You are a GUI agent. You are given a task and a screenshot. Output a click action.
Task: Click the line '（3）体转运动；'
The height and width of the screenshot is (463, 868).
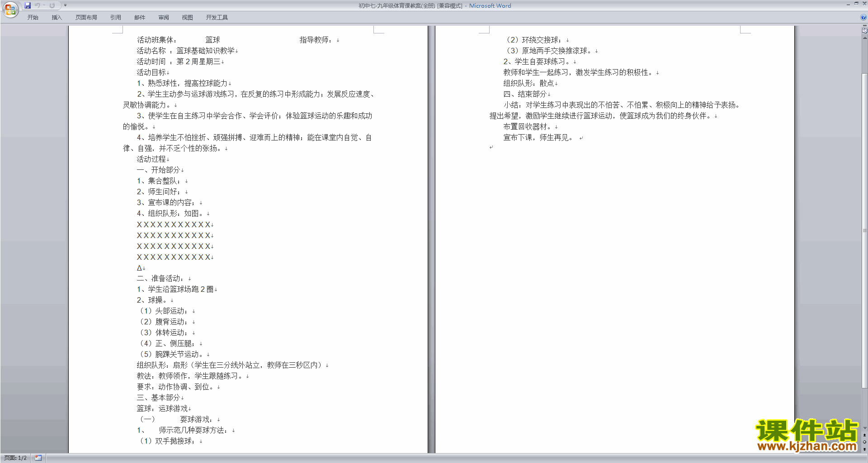click(163, 332)
